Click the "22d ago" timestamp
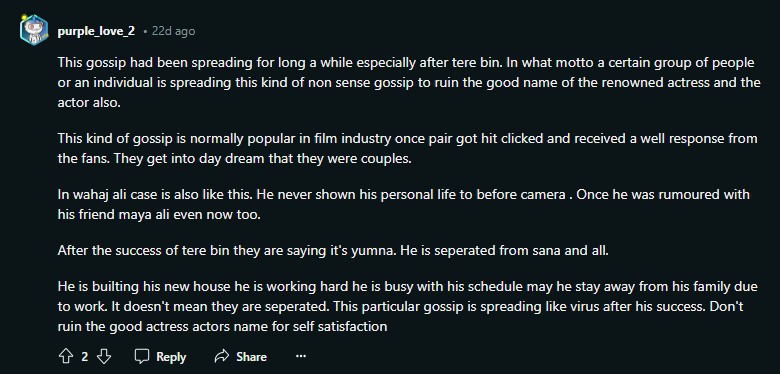Screen dimensions: 780x374 [173, 31]
